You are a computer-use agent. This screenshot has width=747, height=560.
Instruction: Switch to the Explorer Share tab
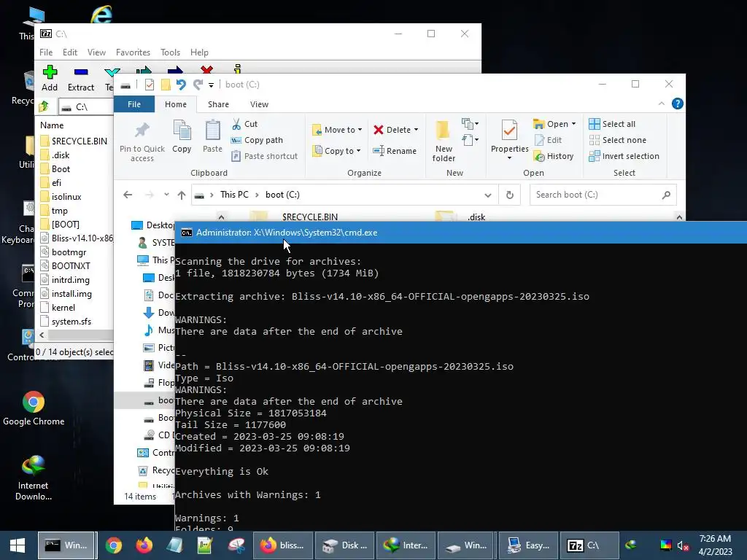point(218,104)
